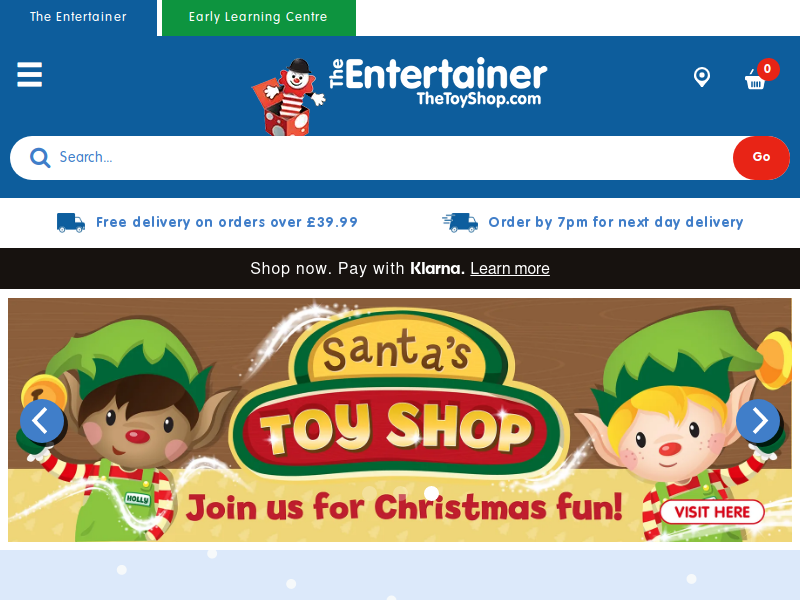Open the hamburger navigation menu
The width and height of the screenshot is (800, 600).
pos(30,74)
